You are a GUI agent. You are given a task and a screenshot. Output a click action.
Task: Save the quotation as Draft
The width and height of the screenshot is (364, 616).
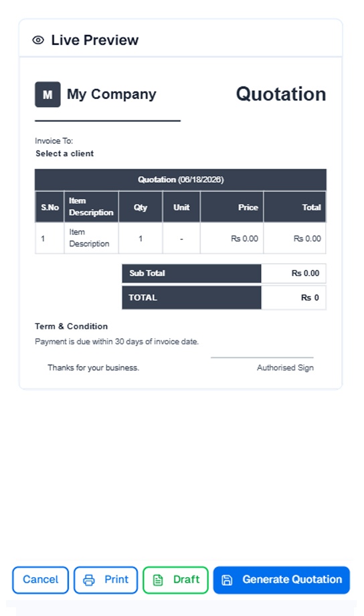tap(175, 580)
